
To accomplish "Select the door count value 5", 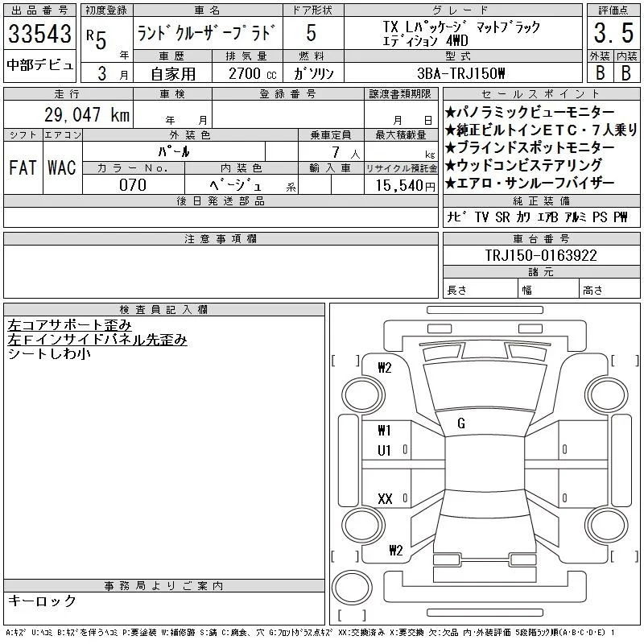I will coord(312,33).
